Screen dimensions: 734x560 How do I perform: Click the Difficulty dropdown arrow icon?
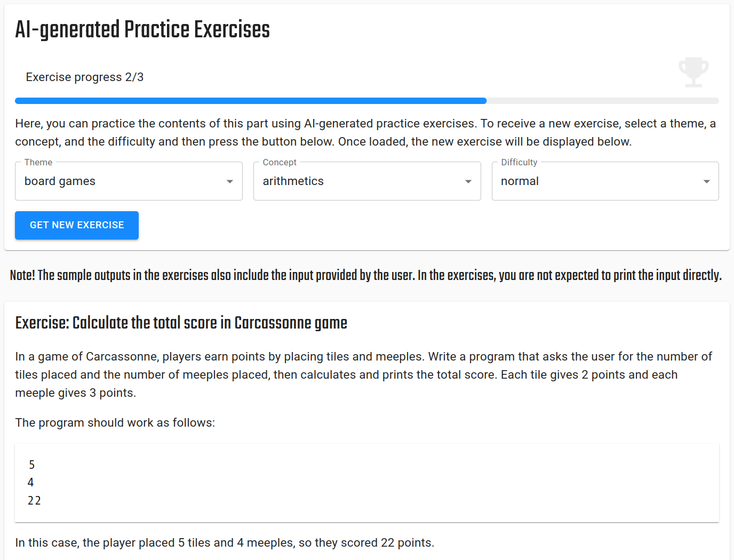707,181
